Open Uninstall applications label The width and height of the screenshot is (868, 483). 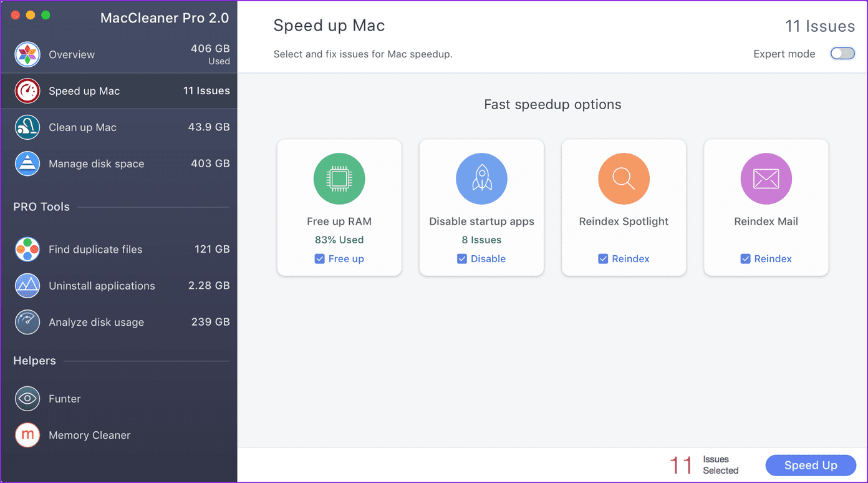102,286
